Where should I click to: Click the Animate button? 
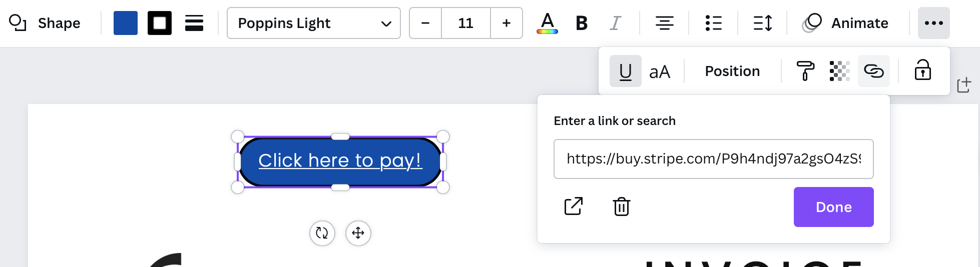click(x=845, y=23)
